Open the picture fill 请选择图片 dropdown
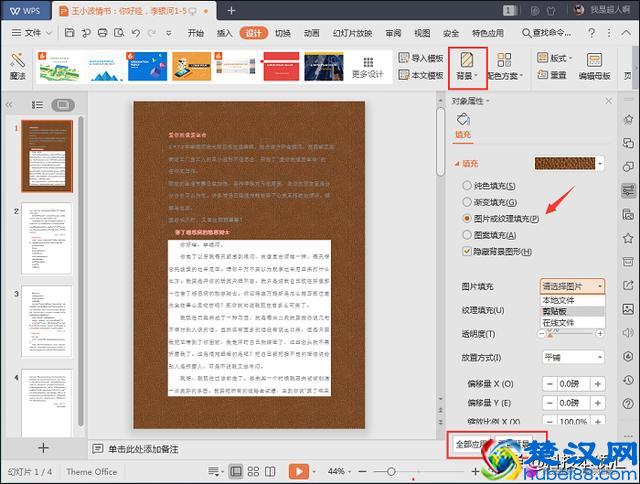Screen dimensions: 640x484 point(572,286)
